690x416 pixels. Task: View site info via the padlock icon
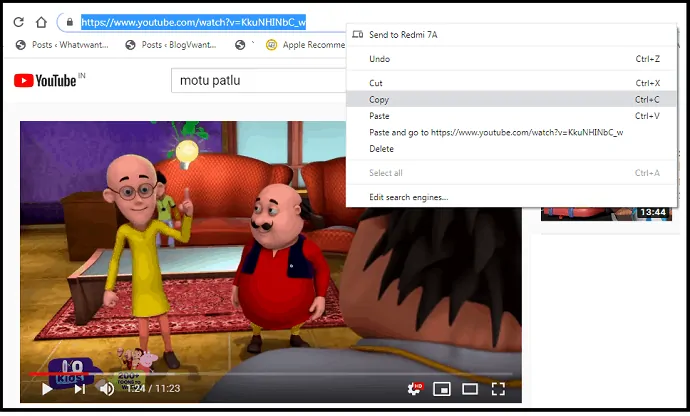point(70,22)
